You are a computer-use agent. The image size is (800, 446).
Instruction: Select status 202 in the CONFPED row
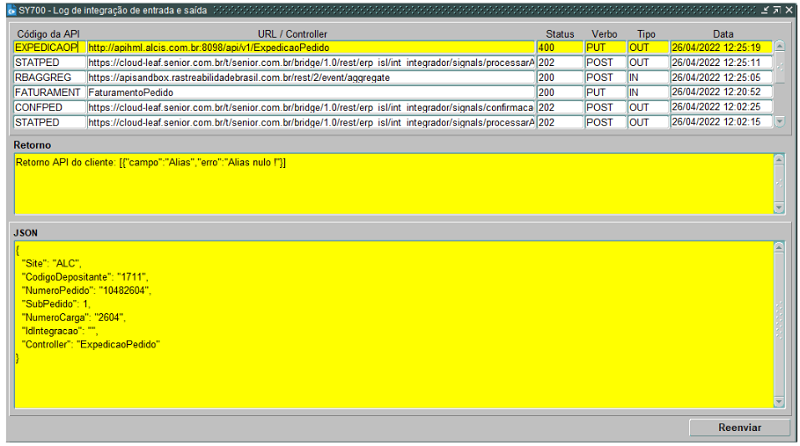(x=560, y=108)
